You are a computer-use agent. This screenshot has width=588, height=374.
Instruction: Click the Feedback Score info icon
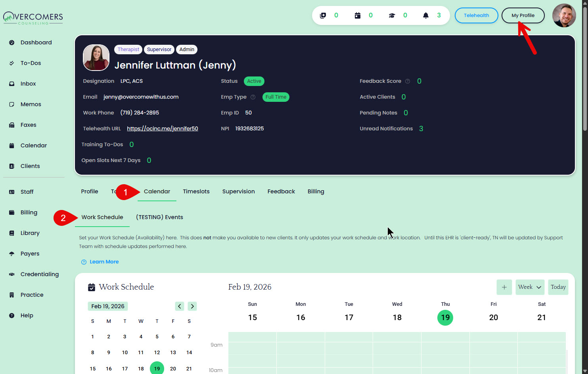pyautogui.click(x=408, y=81)
